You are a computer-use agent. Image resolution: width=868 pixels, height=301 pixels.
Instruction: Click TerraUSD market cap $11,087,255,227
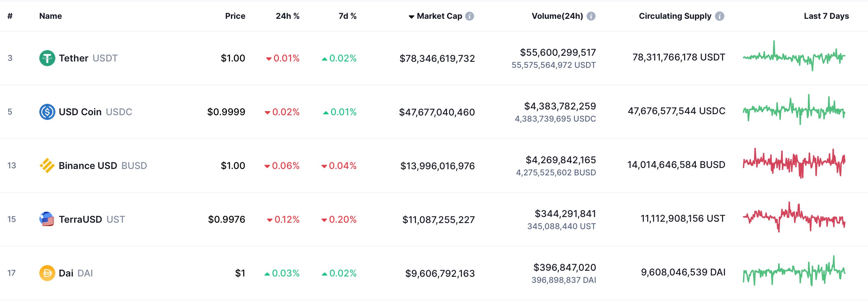coord(438,219)
